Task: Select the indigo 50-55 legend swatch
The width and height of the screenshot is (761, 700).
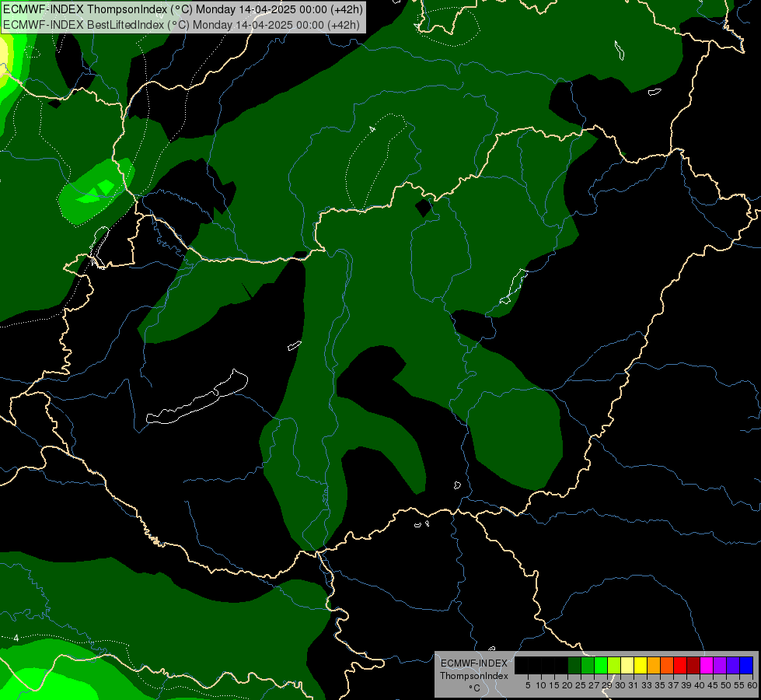Action: pyautogui.click(x=733, y=665)
